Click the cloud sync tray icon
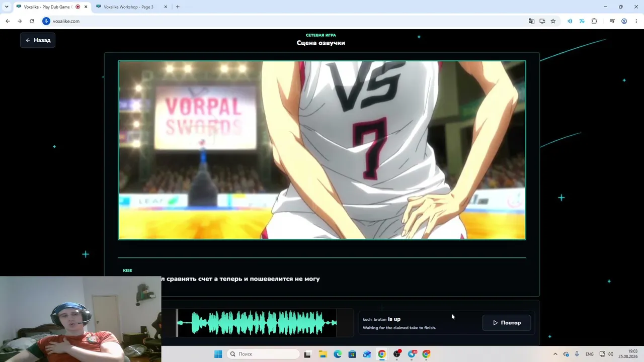Image resolution: width=644 pixels, height=362 pixels. pyautogui.click(x=566, y=354)
